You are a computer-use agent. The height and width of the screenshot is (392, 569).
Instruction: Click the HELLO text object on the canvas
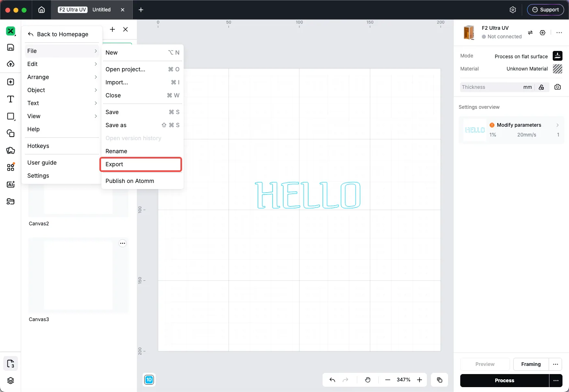coord(308,195)
